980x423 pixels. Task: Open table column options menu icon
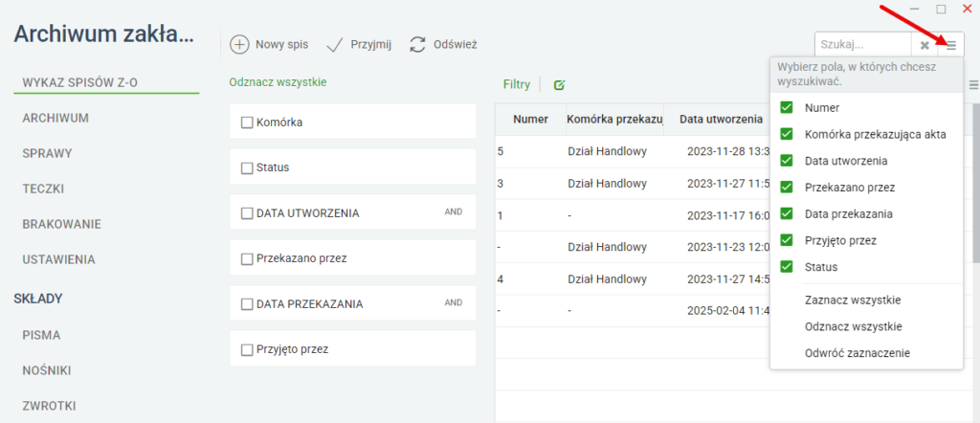(x=973, y=85)
